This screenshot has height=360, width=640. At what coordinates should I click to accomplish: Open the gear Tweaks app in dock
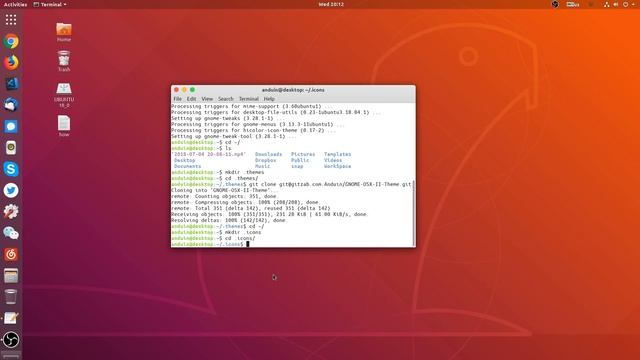(x=11, y=211)
